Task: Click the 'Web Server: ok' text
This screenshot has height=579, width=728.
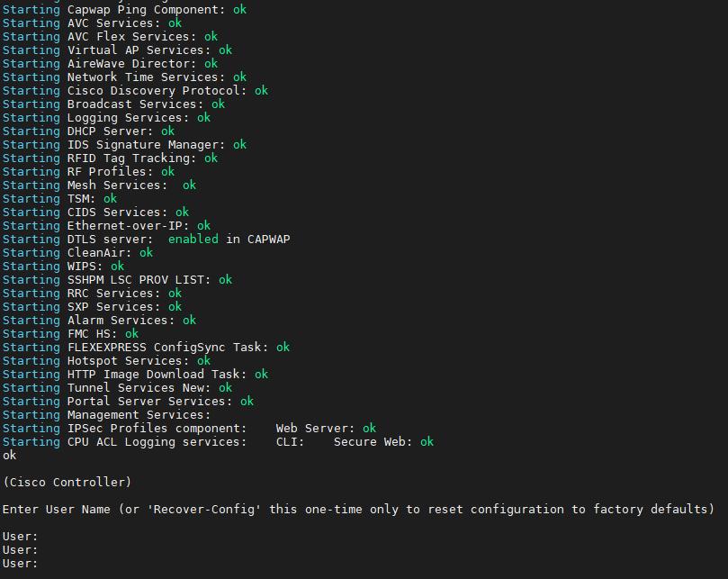Action: tap(326, 429)
